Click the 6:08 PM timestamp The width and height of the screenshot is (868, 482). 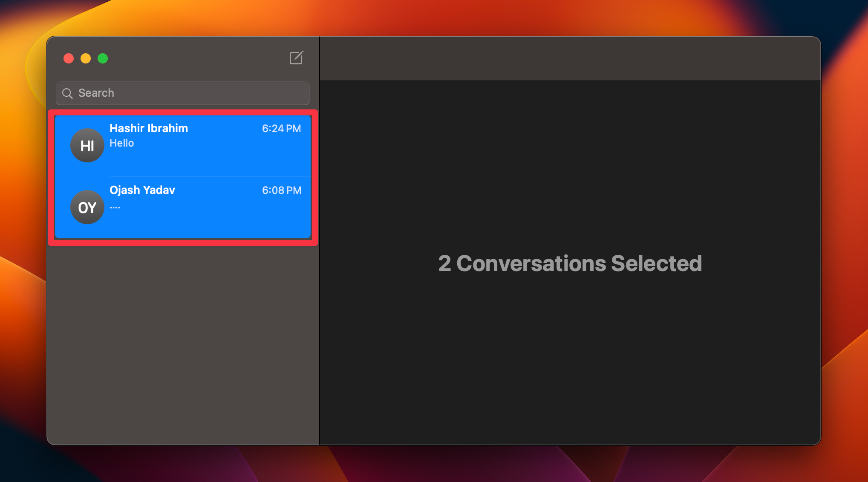click(281, 190)
